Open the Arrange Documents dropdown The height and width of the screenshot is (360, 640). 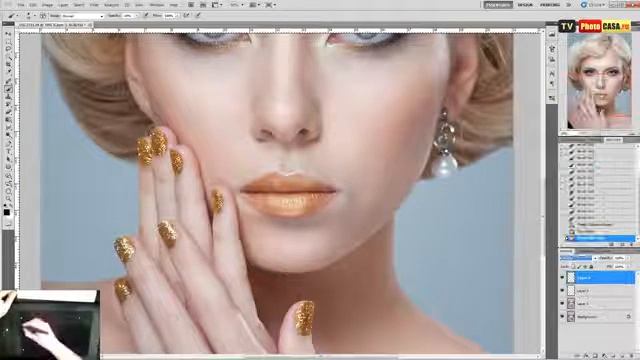254,5
